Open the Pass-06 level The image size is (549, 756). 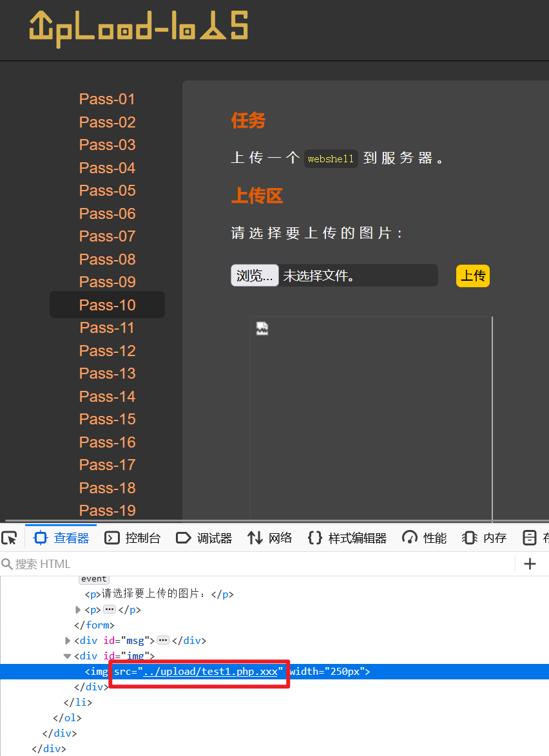107,214
